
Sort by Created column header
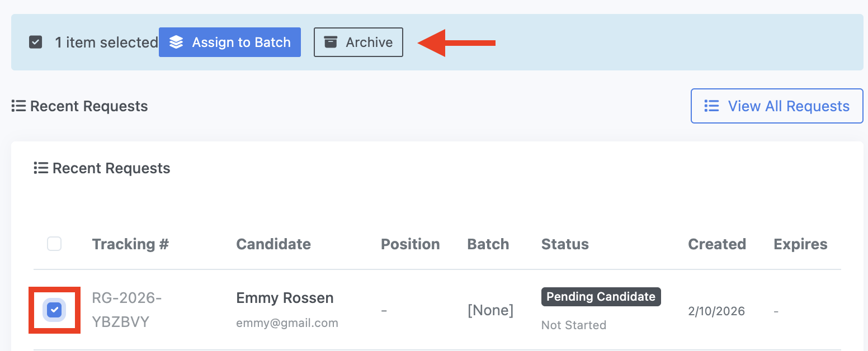tap(717, 244)
